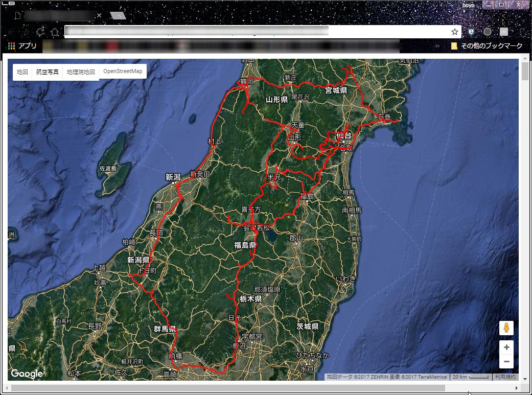Click the horizontal scrollbar thumb
This screenshot has height=395, width=532.
click(228, 388)
